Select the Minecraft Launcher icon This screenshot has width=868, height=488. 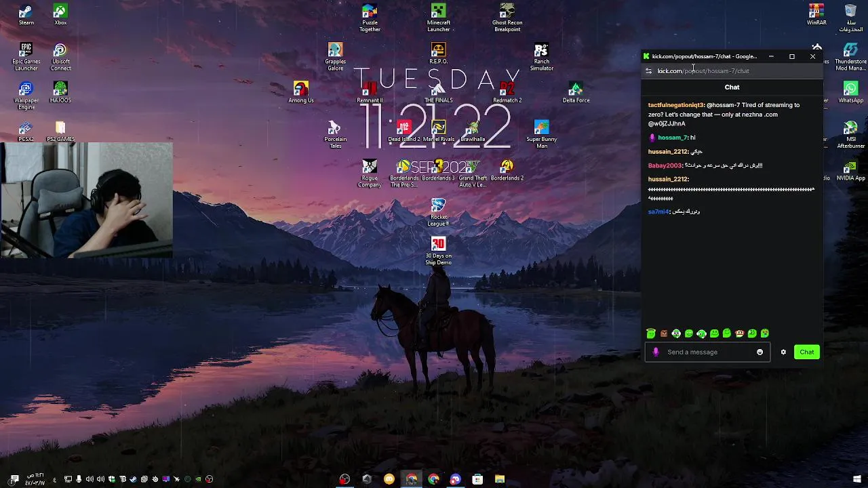[438, 18]
